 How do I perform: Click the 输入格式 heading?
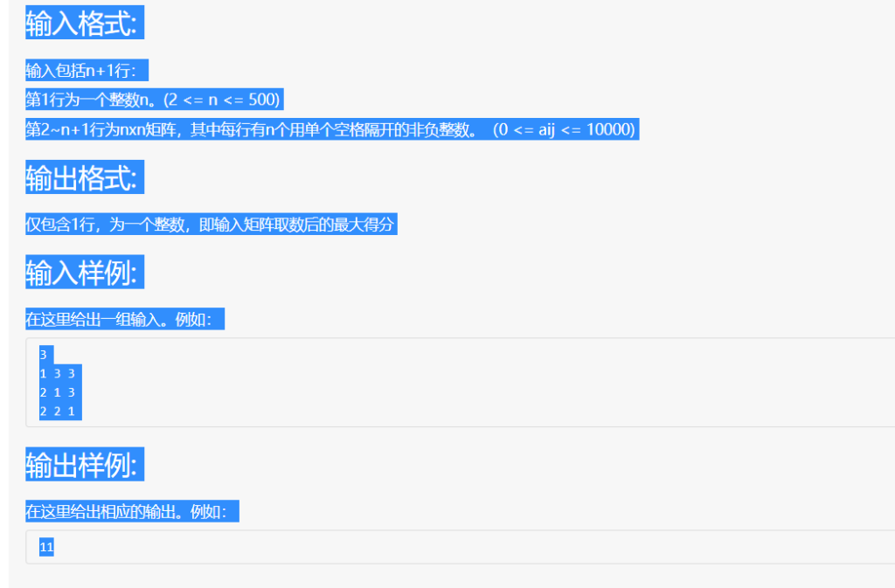pyautogui.click(x=84, y=24)
